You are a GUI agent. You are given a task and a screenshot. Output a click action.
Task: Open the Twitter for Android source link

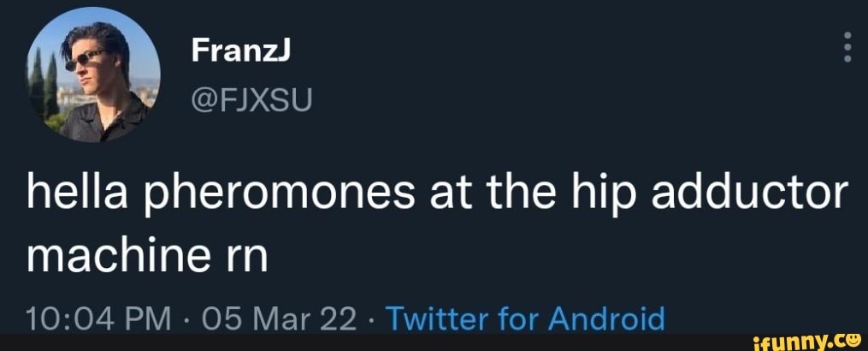[526, 319]
